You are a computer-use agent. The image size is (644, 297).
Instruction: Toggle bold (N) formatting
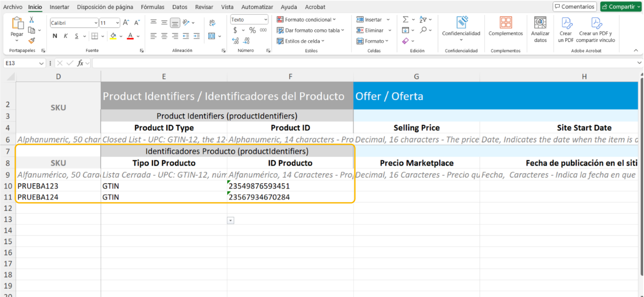[x=55, y=36]
